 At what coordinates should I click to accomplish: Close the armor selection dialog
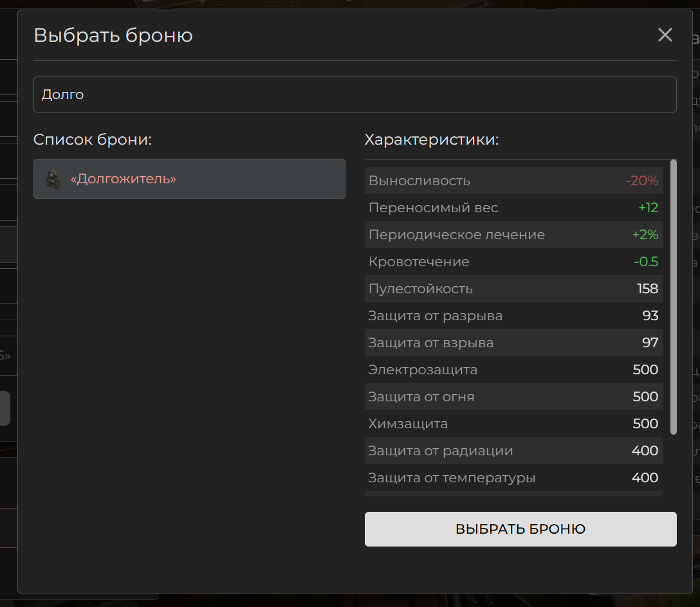(x=665, y=35)
